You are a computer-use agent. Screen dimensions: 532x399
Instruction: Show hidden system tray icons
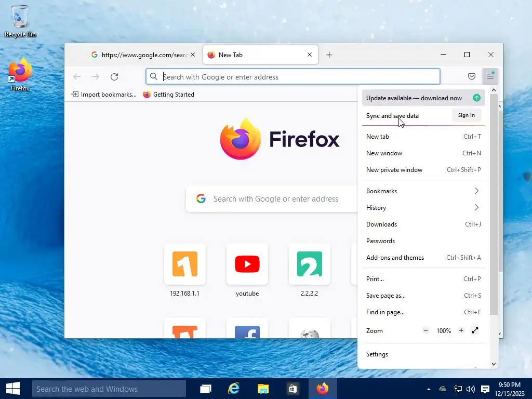[429, 389]
